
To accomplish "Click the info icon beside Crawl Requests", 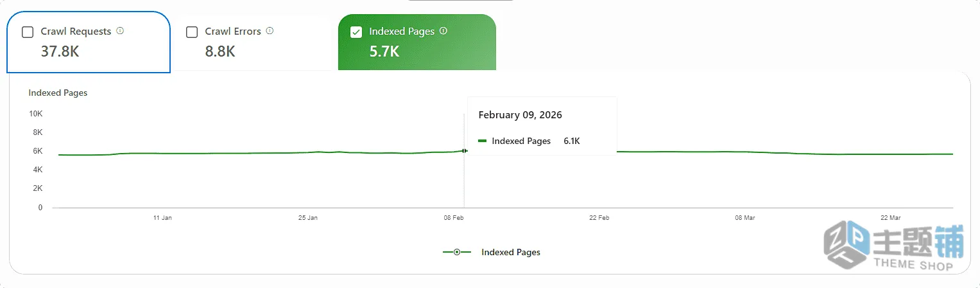I will point(120,31).
